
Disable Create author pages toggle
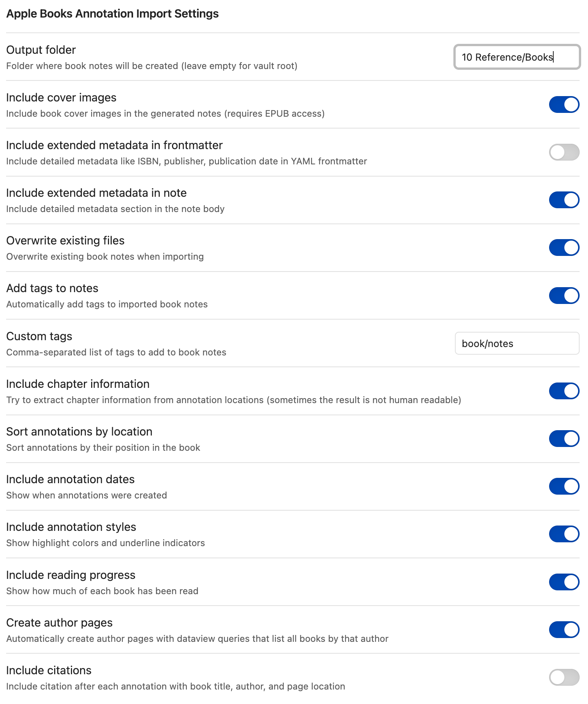coord(564,630)
